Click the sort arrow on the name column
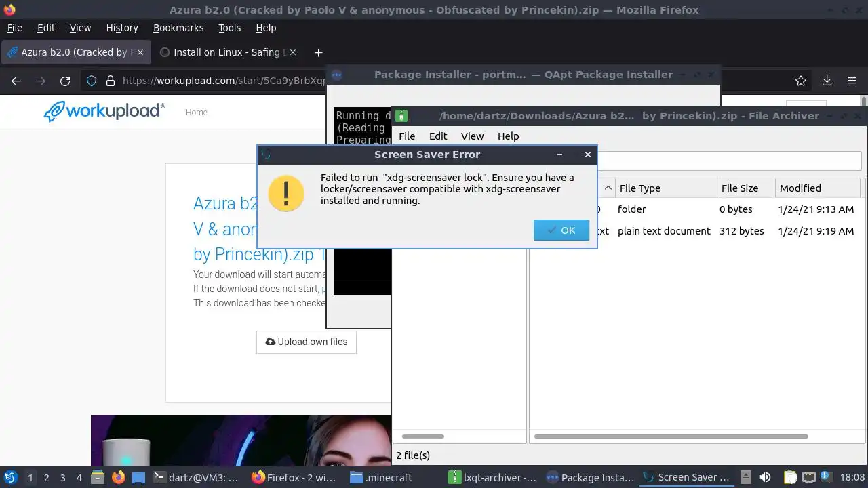Image resolution: width=868 pixels, height=488 pixels. pyautogui.click(x=608, y=188)
